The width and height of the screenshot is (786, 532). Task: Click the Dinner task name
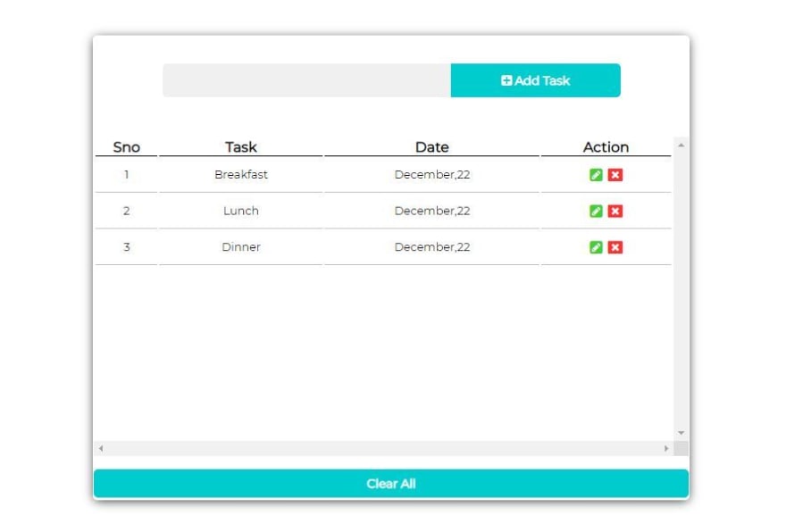241,246
